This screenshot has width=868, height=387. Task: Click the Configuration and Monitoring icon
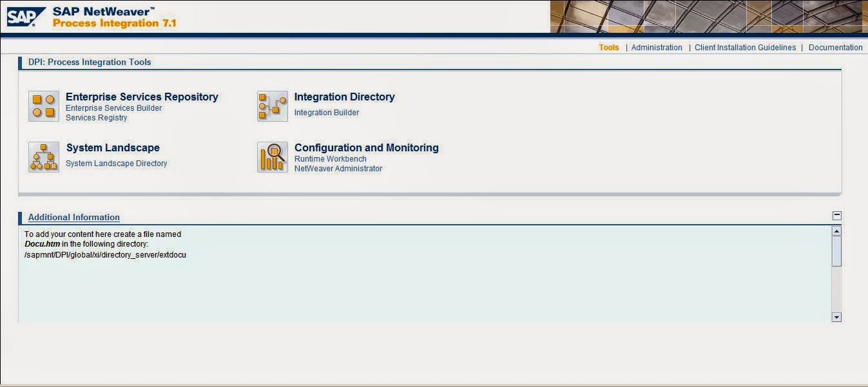tap(273, 157)
